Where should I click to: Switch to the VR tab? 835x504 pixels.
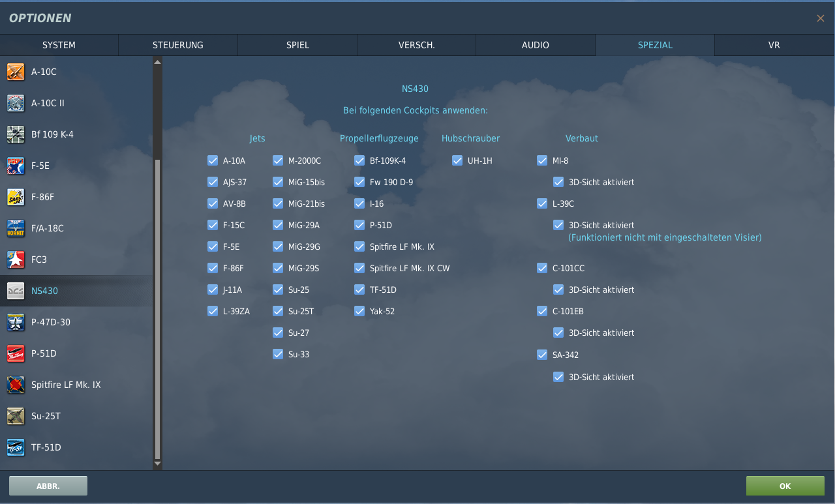click(x=774, y=45)
